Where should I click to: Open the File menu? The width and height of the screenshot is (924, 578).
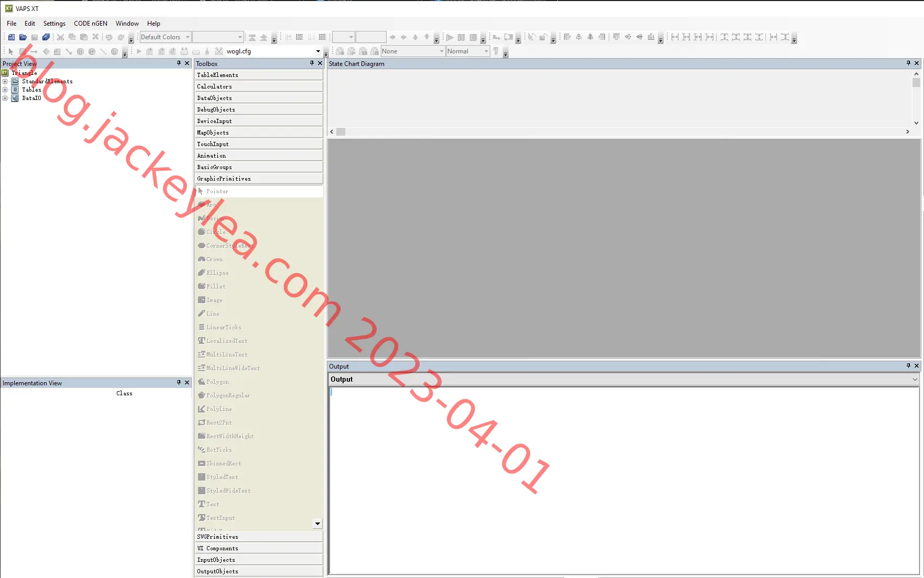(x=12, y=24)
